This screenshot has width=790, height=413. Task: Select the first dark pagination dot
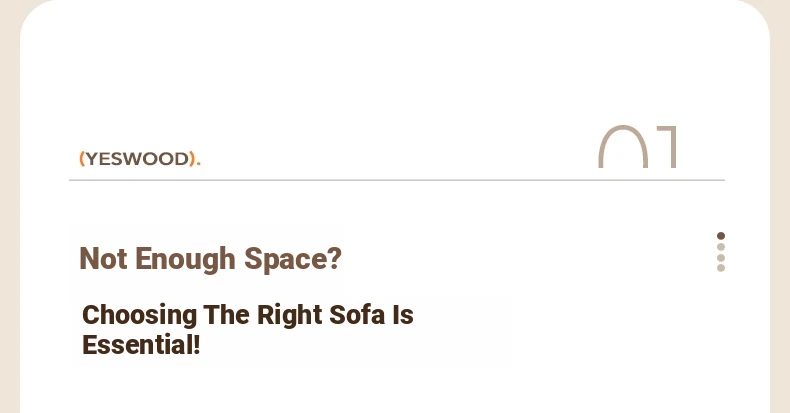pyautogui.click(x=721, y=236)
